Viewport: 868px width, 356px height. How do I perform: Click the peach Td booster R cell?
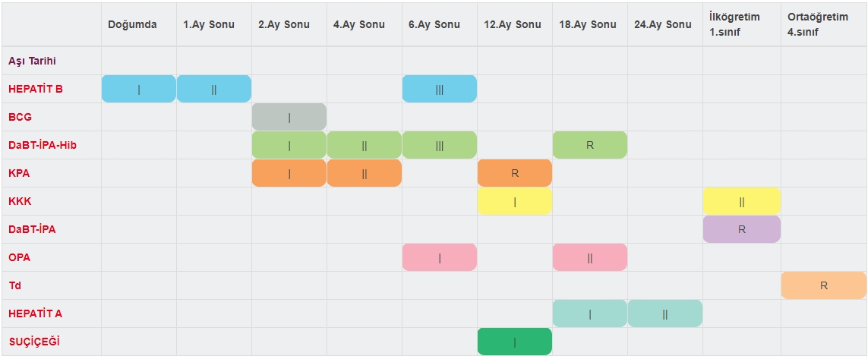point(823,285)
